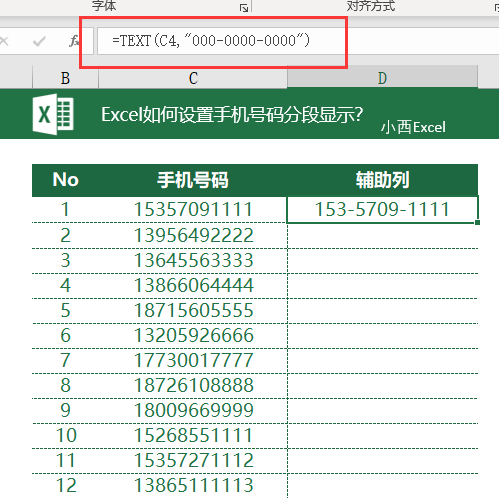Select phone number 17730017777
Viewport: 499px width, 498px height.
pos(193,360)
